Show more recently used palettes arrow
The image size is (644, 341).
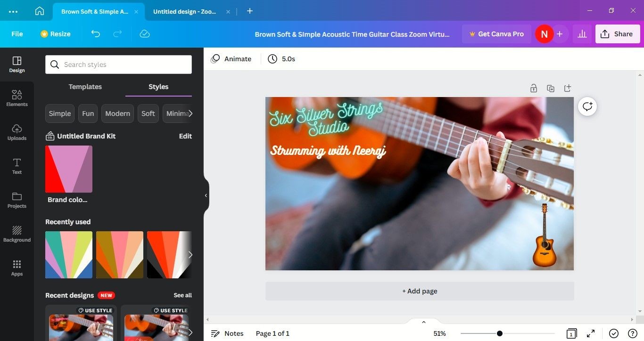pyautogui.click(x=190, y=255)
